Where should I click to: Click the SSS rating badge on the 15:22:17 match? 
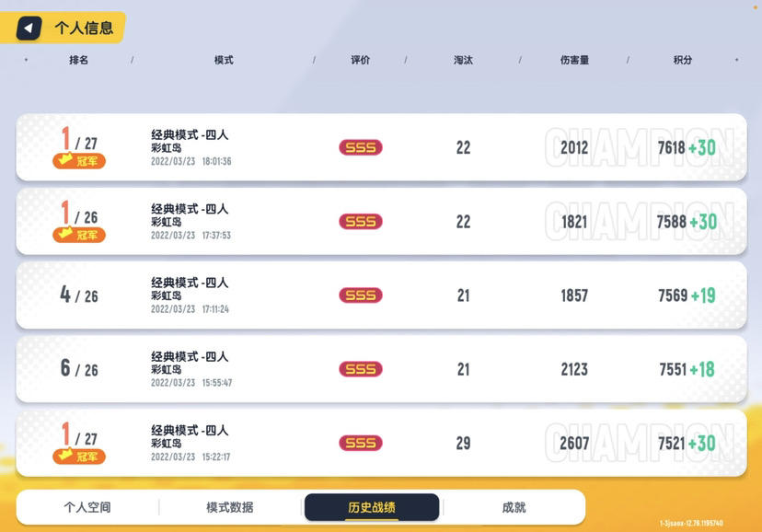pos(361,443)
